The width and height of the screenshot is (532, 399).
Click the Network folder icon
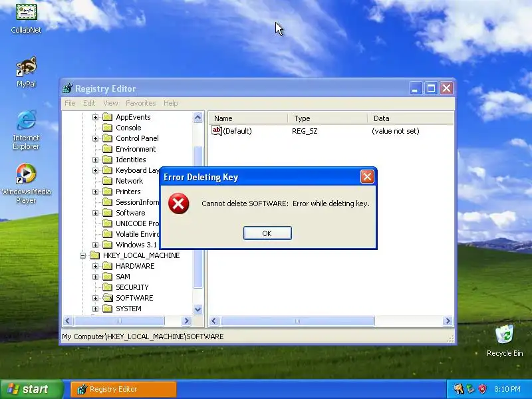pyautogui.click(x=108, y=181)
